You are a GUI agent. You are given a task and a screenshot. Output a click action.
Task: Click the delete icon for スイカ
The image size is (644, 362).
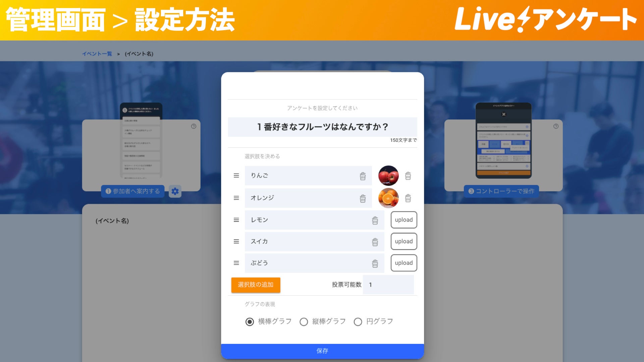pyautogui.click(x=375, y=242)
